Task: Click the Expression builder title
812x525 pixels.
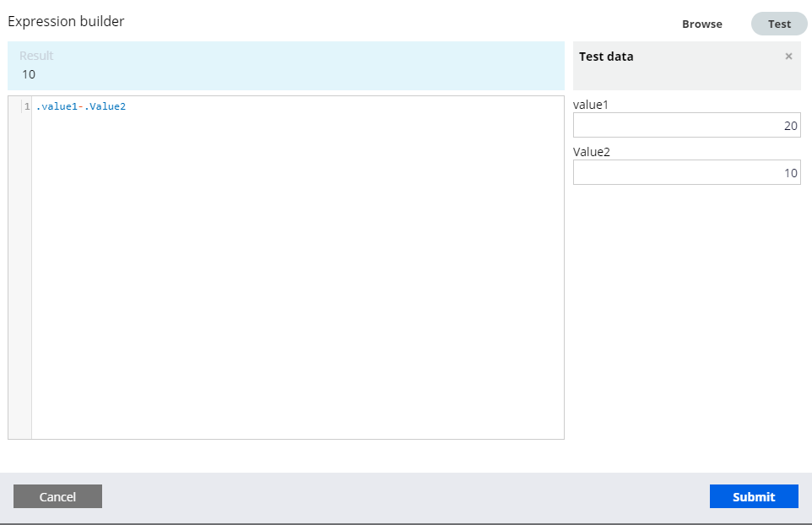Action: coord(66,21)
